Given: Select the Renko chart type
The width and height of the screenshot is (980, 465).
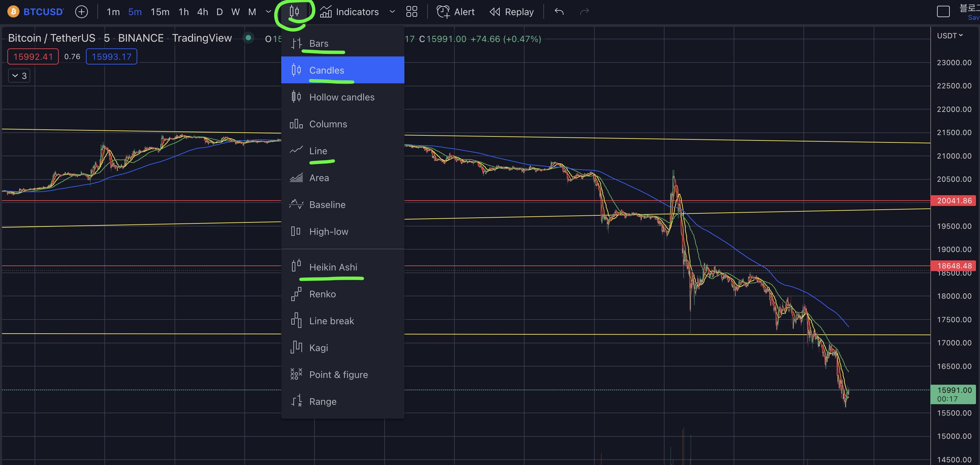Looking at the screenshot, I should click(322, 294).
